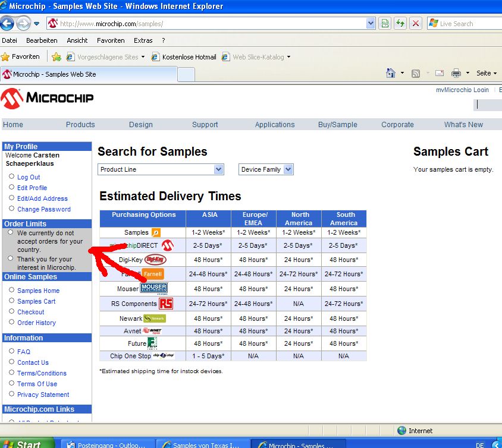Click the Samples icon in delivery table

156,232
